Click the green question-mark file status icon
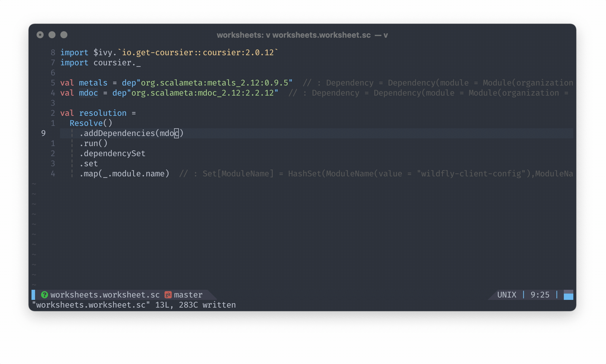The width and height of the screenshot is (606, 364). 45,295
